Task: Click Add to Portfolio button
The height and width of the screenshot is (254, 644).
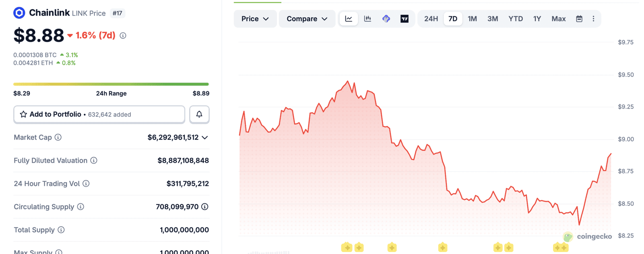Action: (99, 115)
